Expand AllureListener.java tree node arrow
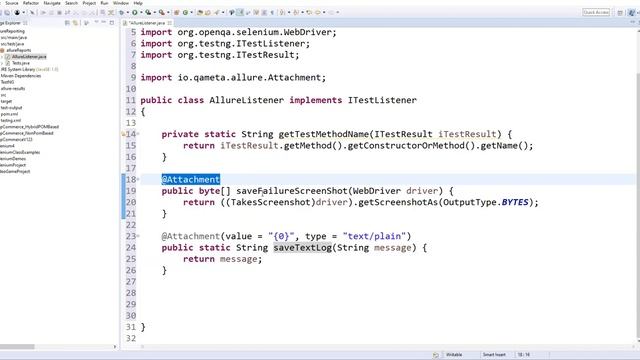 [2, 57]
